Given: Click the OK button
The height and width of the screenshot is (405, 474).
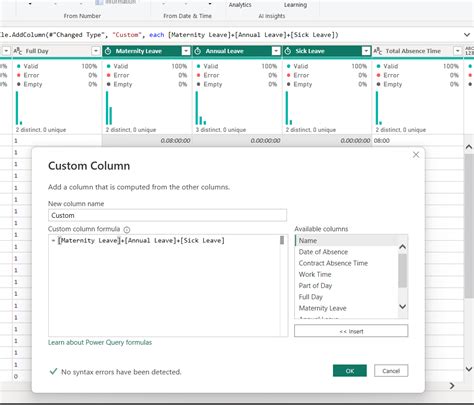Looking at the screenshot, I should 350,371.
